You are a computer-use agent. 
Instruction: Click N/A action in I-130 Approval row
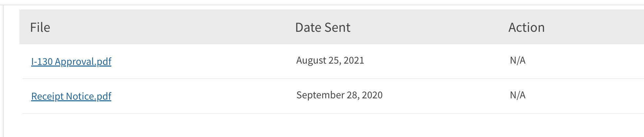pyautogui.click(x=518, y=60)
